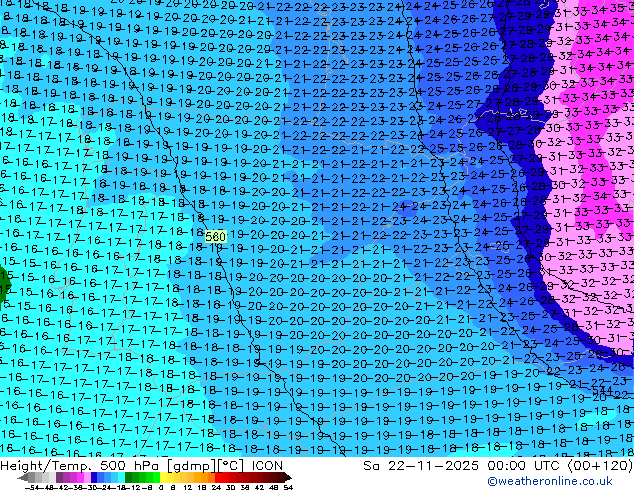Viewport: 634px width, 490px height.
Task: Click the -54 value under the legend
Action: point(32,487)
